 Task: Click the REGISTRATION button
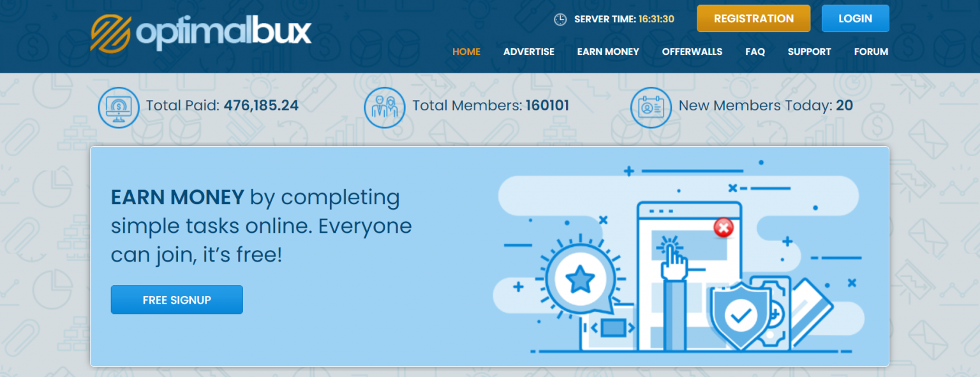[754, 18]
